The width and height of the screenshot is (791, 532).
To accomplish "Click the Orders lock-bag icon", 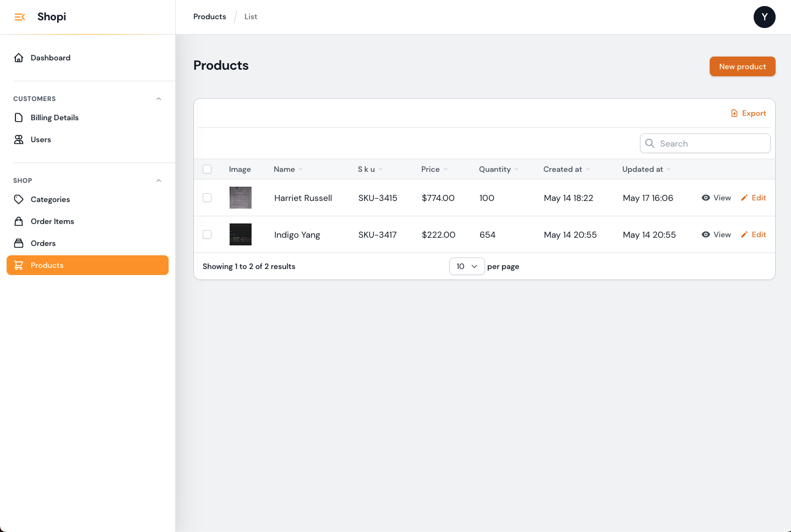I will pyautogui.click(x=19, y=243).
